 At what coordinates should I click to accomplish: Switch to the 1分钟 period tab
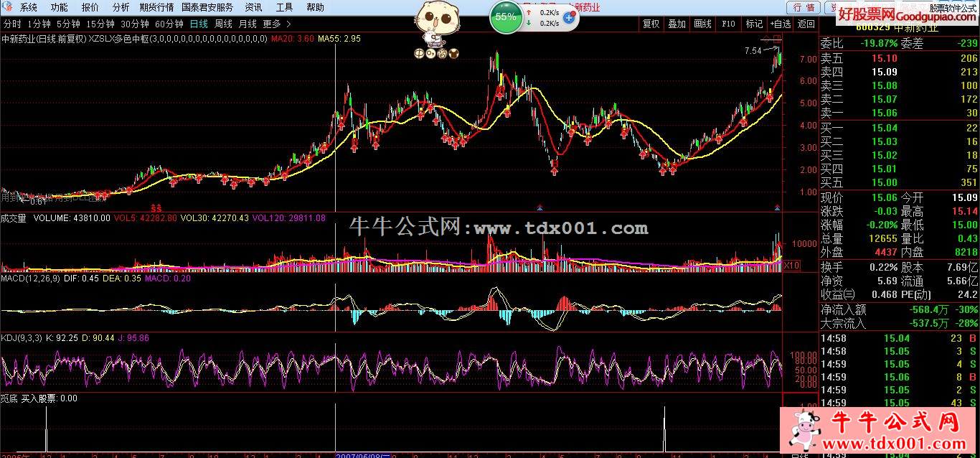[x=39, y=24]
